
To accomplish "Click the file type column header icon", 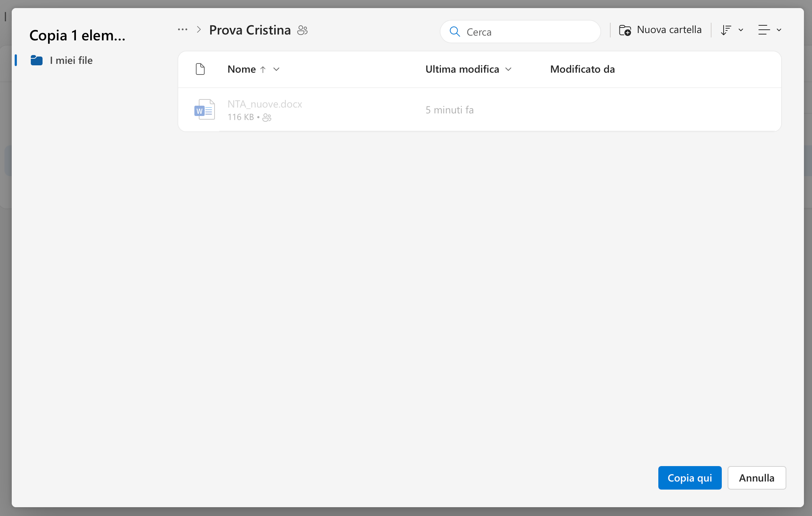I will tap(200, 69).
